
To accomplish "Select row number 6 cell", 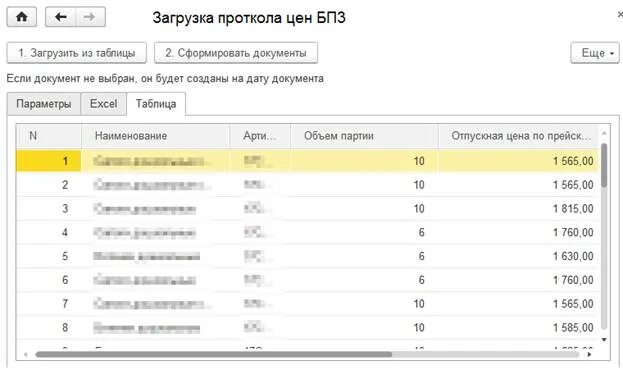I will point(49,280).
